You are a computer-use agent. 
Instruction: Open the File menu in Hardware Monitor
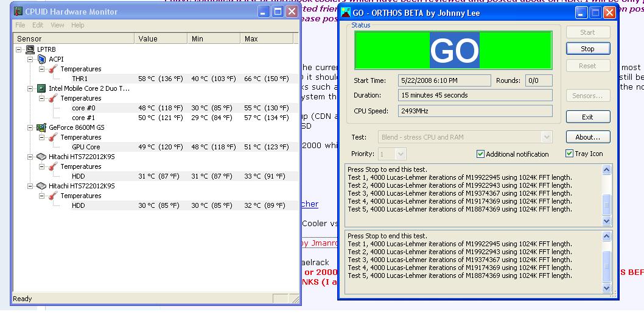click(x=20, y=25)
